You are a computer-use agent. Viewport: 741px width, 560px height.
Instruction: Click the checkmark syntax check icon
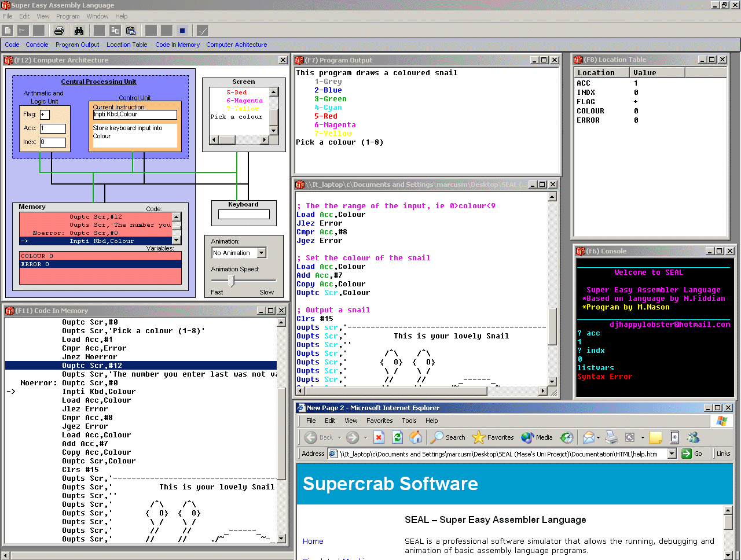pos(203,31)
